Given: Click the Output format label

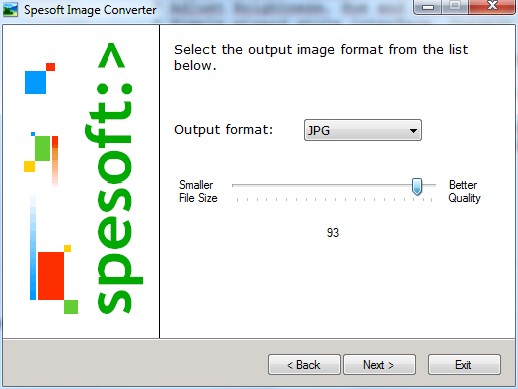Looking at the screenshot, I should click(x=223, y=130).
